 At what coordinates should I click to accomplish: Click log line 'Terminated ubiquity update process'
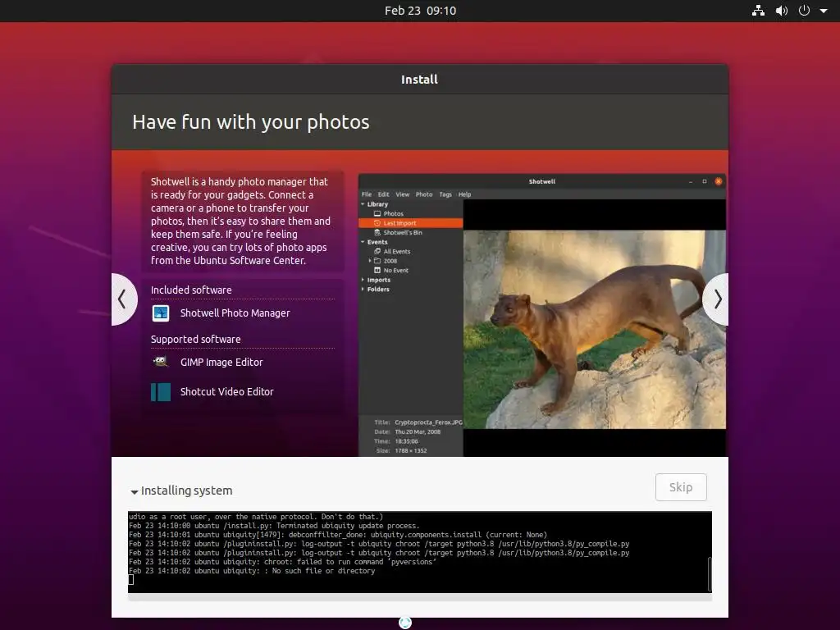click(x=274, y=526)
